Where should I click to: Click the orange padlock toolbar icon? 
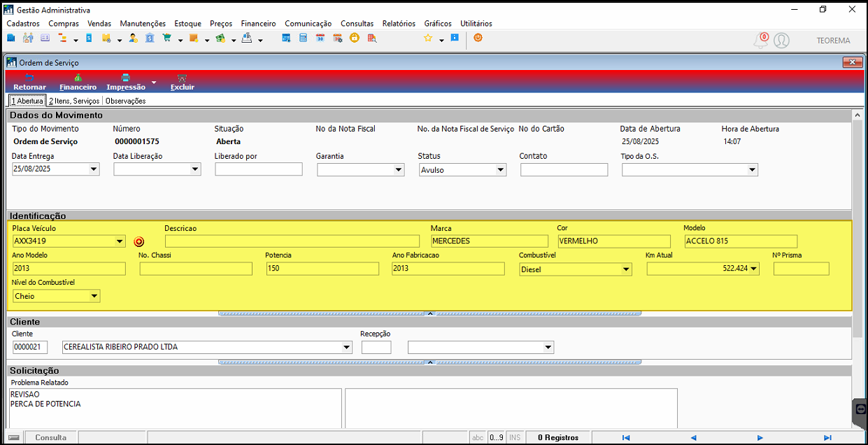click(x=355, y=38)
